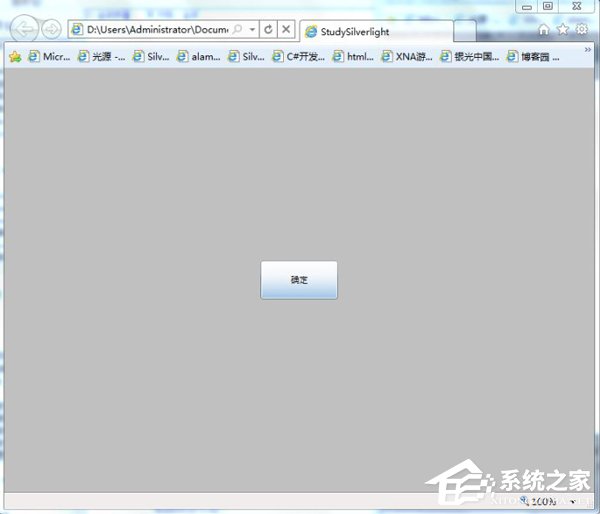Select the StudySilverlight tab
Image resolution: width=600 pixels, height=514 pixels.
[x=377, y=31]
